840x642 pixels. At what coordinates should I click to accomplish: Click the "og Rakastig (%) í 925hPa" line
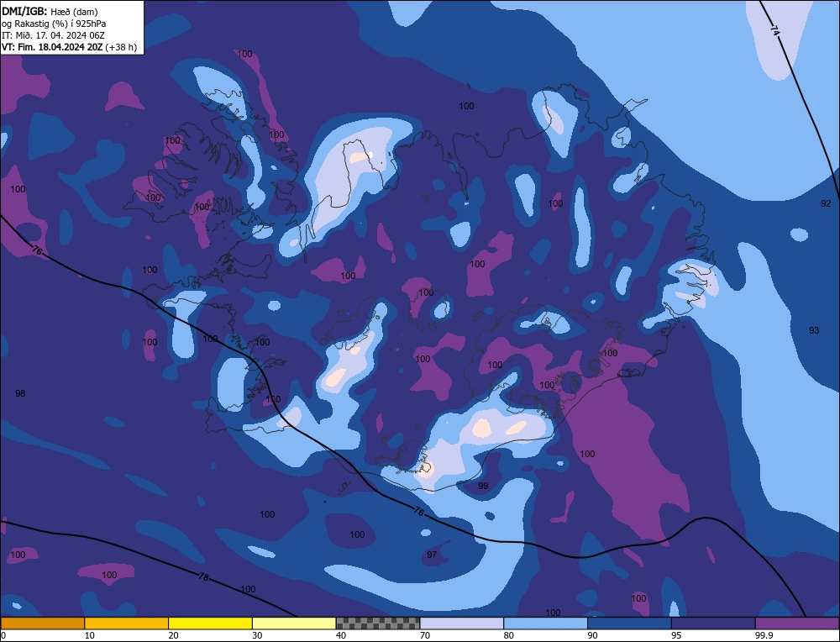pos(54,24)
